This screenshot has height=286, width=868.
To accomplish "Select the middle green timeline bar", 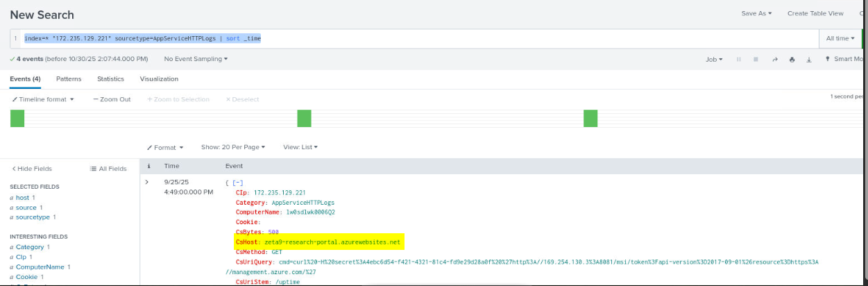I will pos(304,119).
